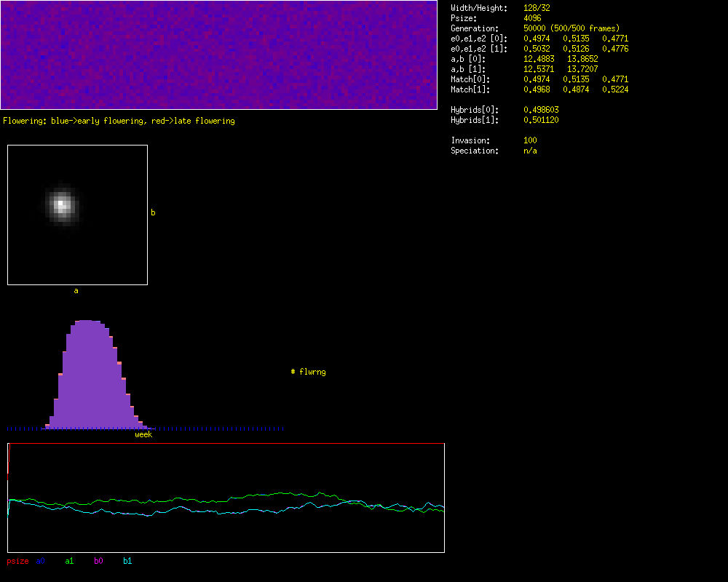
Task: Select the "Width/Height:" label
Action: pos(479,8)
